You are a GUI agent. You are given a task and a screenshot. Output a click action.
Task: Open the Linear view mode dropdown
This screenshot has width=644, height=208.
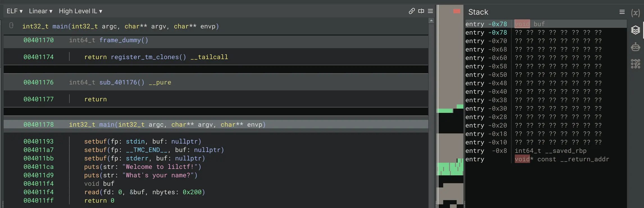[x=41, y=11]
